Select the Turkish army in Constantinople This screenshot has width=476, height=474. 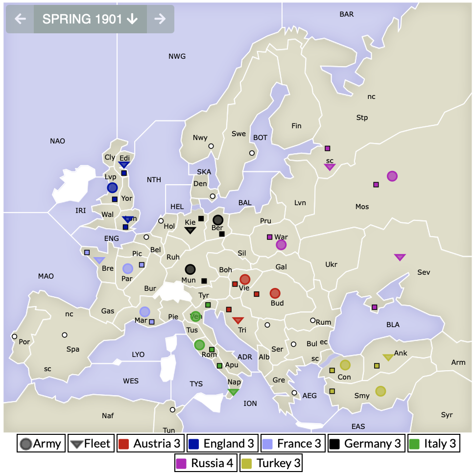pos(345,365)
